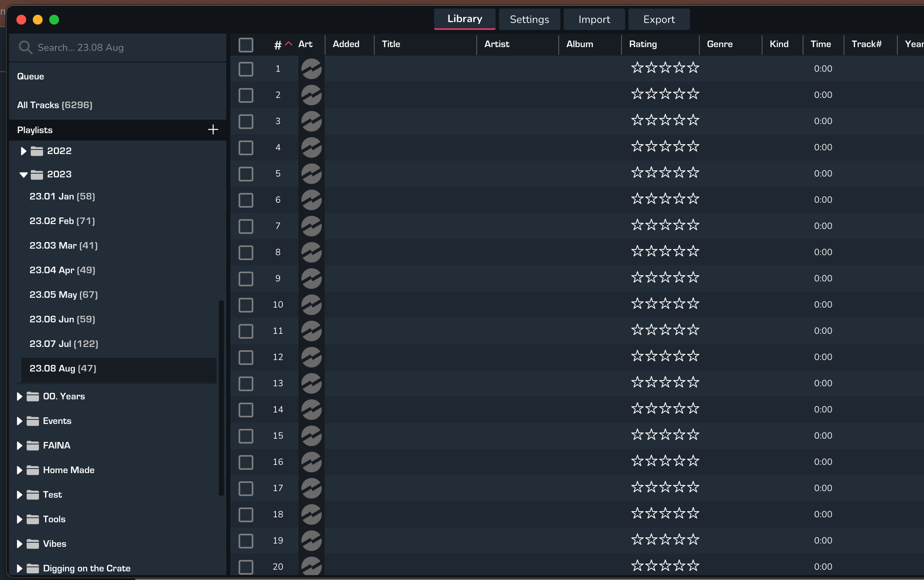Click the Events folder icon

(x=33, y=421)
